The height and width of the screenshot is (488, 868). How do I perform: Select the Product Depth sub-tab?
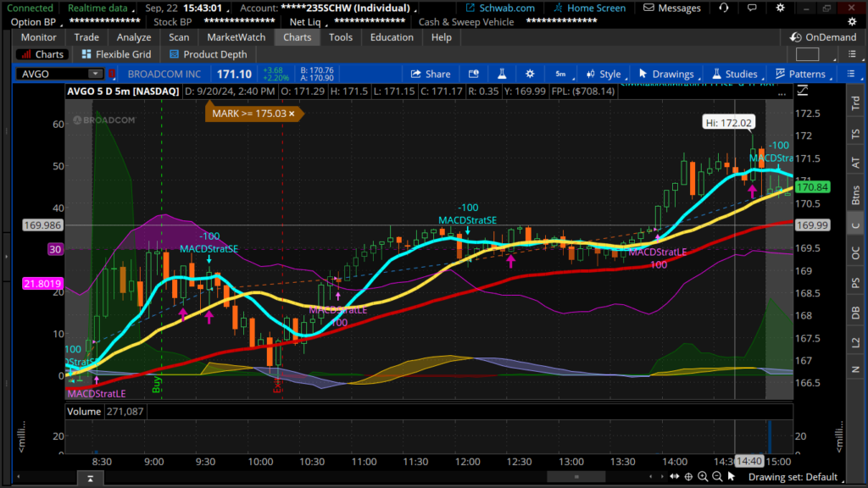coord(209,54)
